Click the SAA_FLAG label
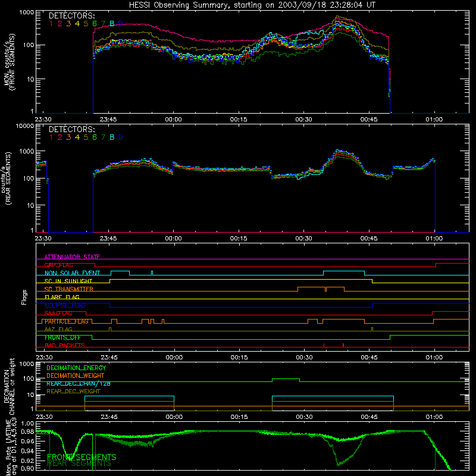This screenshot has width=476, height=476. point(58,314)
